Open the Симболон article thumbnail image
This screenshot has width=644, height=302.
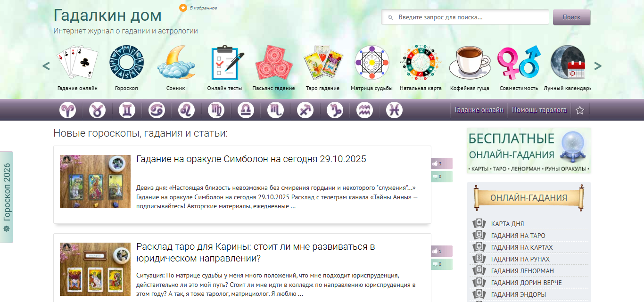click(x=95, y=181)
